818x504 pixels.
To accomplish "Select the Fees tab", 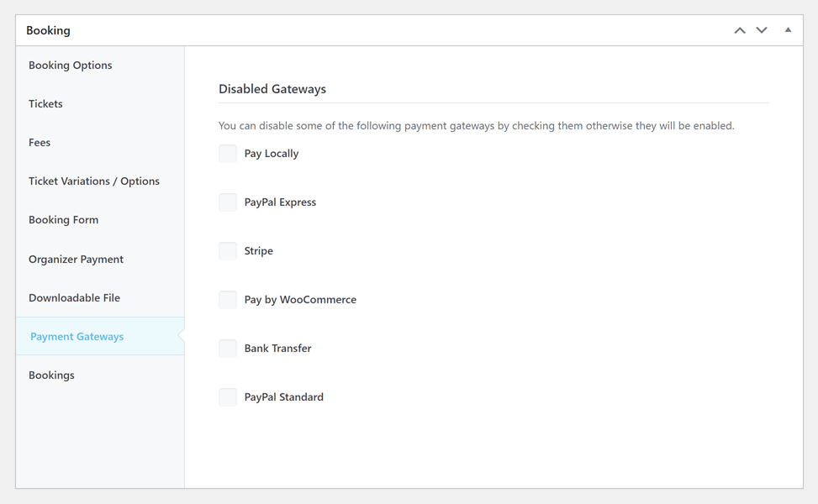I will pos(40,143).
